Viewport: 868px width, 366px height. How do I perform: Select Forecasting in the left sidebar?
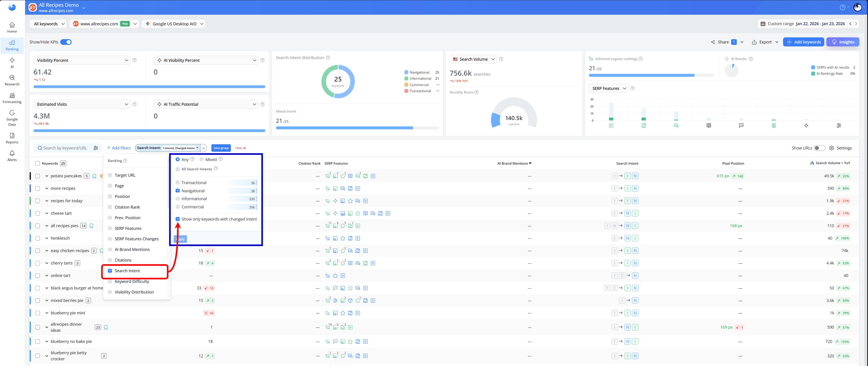point(12,99)
